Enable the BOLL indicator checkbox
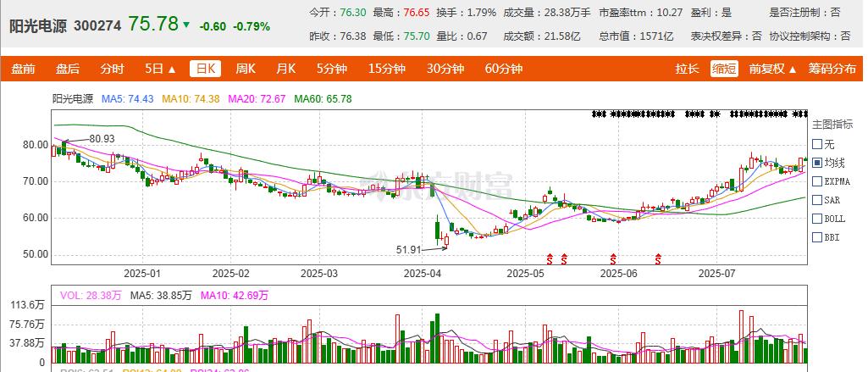The height and width of the screenshot is (372, 868). [x=817, y=219]
